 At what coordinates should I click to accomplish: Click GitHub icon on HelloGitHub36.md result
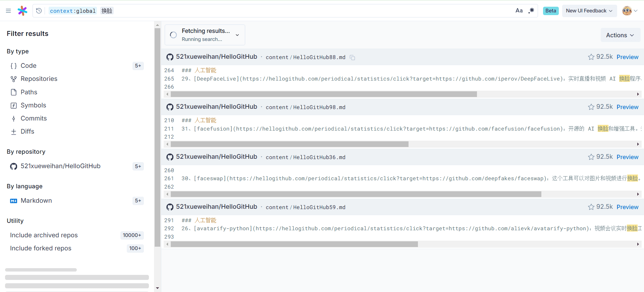(x=170, y=157)
